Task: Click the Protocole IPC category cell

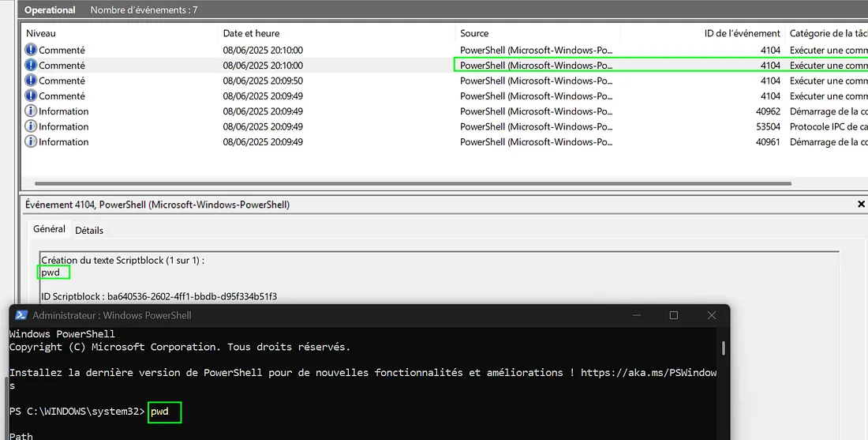Action: coord(828,127)
